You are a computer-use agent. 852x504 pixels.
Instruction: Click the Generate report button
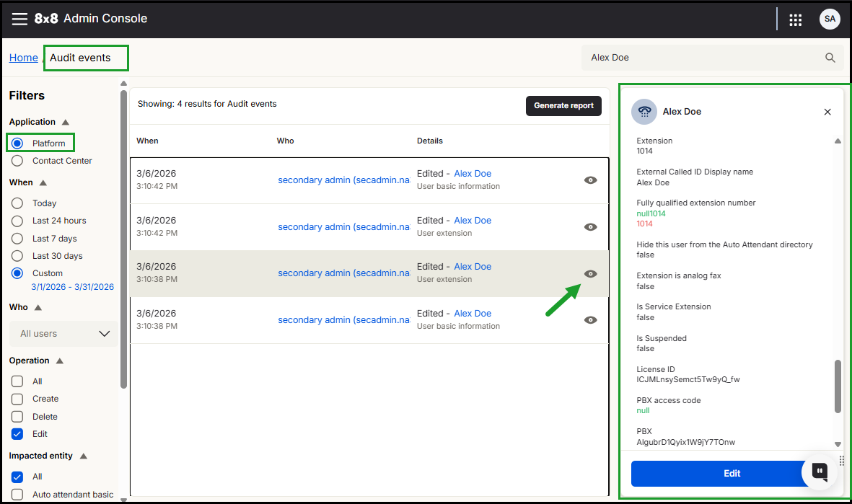[x=563, y=106]
